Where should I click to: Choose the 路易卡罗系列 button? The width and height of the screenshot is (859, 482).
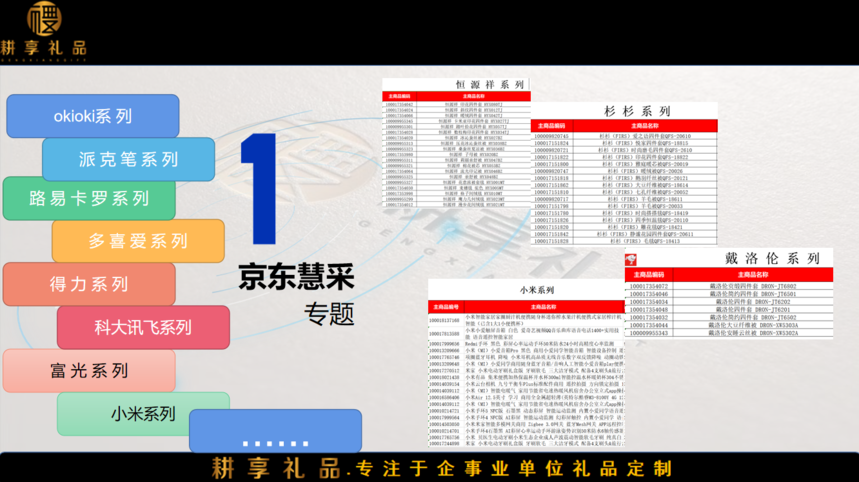89,198
